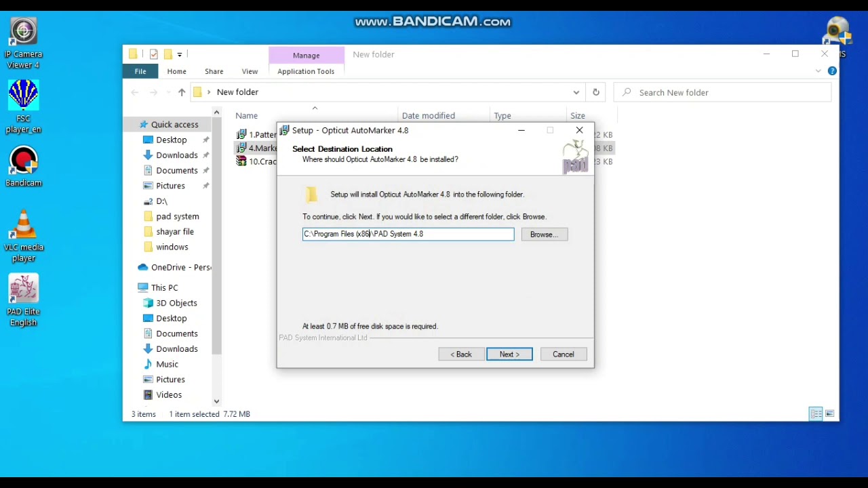The width and height of the screenshot is (868, 488).
Task: Open the windows folder in sidebar
Action: 172,247
